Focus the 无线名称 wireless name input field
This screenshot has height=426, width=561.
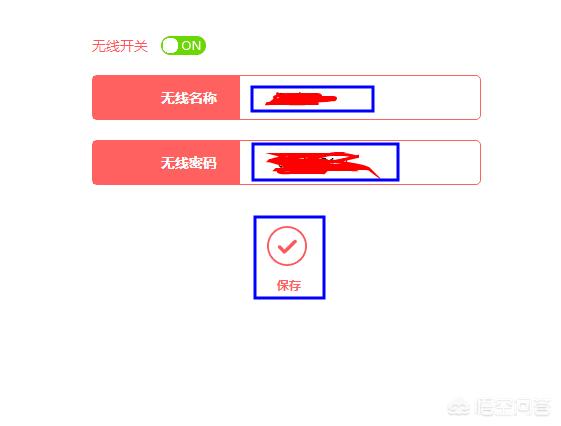[360, 98]
